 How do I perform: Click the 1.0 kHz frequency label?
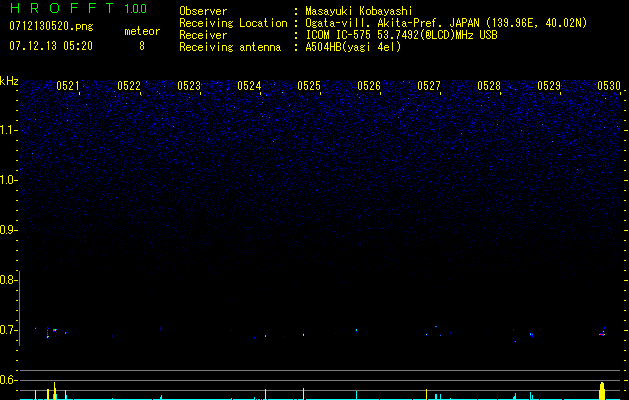(x=8, y=180)
